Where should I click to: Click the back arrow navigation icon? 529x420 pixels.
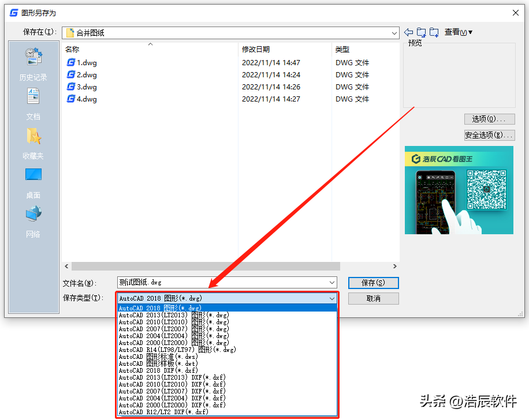pyautogui.click(x=408, y=32)
